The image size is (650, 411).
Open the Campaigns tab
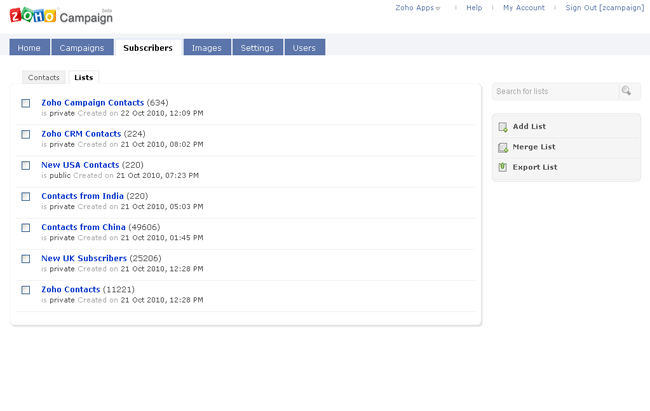click(x=82, y=48)
